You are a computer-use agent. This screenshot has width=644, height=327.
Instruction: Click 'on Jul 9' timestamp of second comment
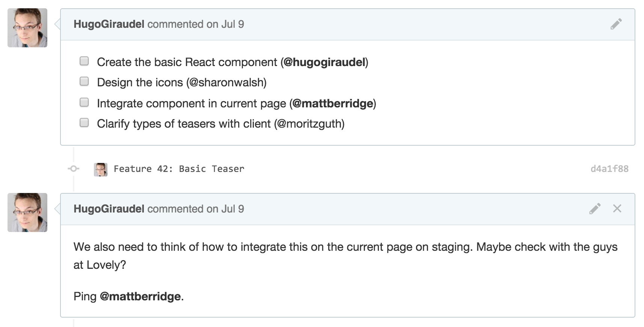click(x=225, y=209)
